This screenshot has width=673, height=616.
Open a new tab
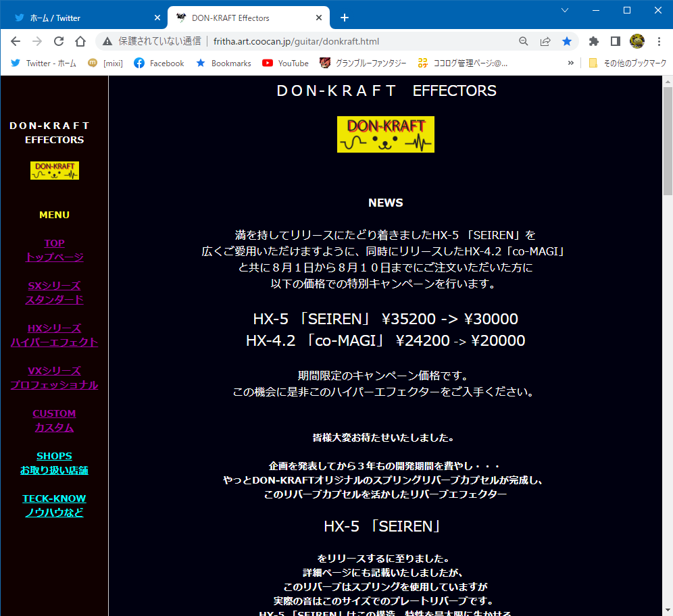pyautogui.click(x=344, y=18)
